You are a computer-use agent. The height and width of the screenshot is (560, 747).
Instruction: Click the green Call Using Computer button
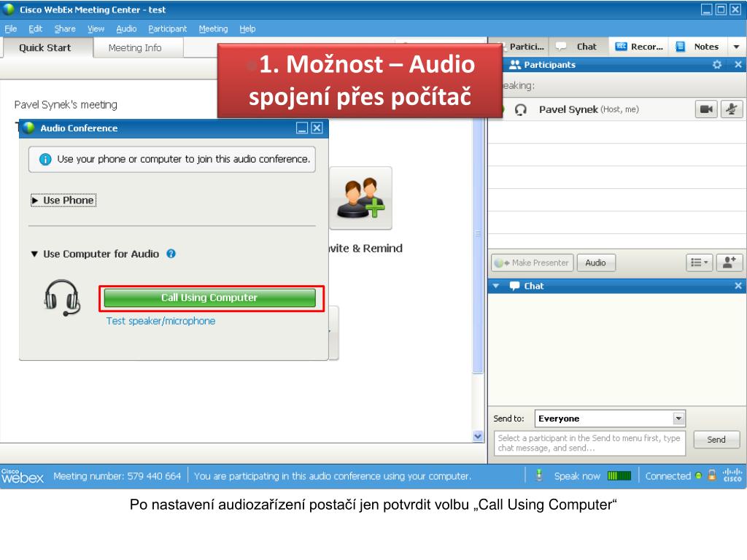click(209, 297)
